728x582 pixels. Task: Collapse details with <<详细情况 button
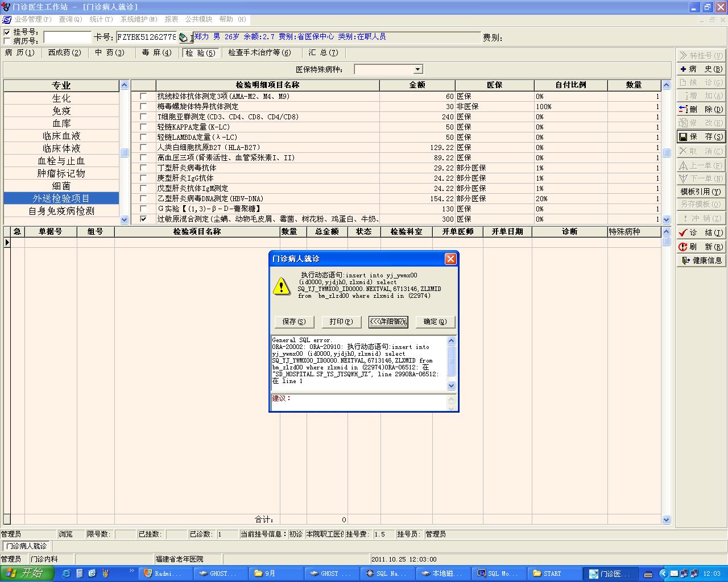pyautogui.click(x=388, y=322)
